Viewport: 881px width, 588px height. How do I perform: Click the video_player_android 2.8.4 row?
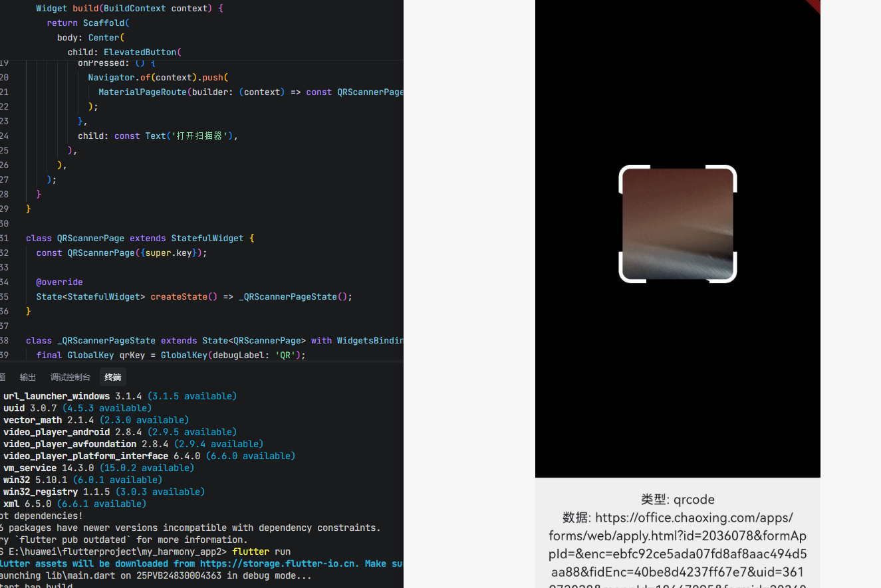120,432
